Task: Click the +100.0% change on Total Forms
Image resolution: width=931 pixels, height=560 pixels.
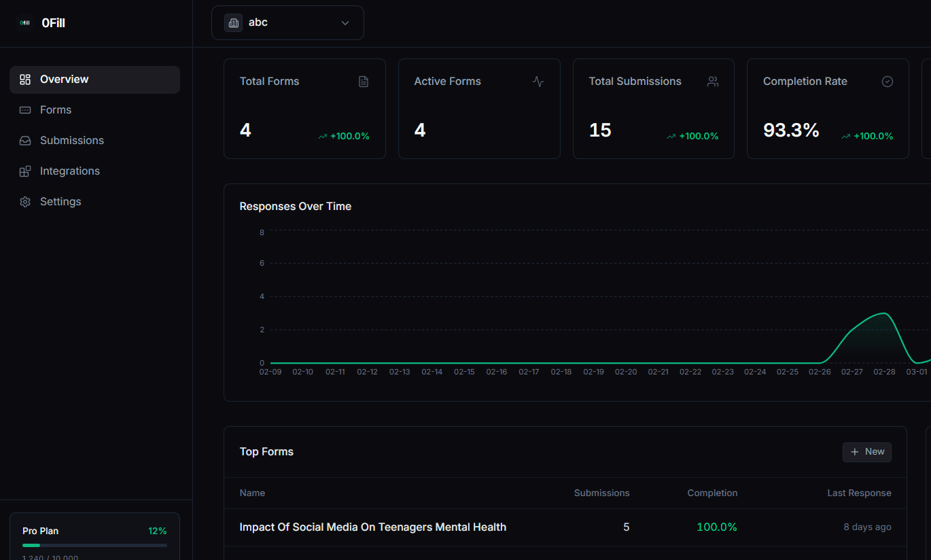Action: 350,137
